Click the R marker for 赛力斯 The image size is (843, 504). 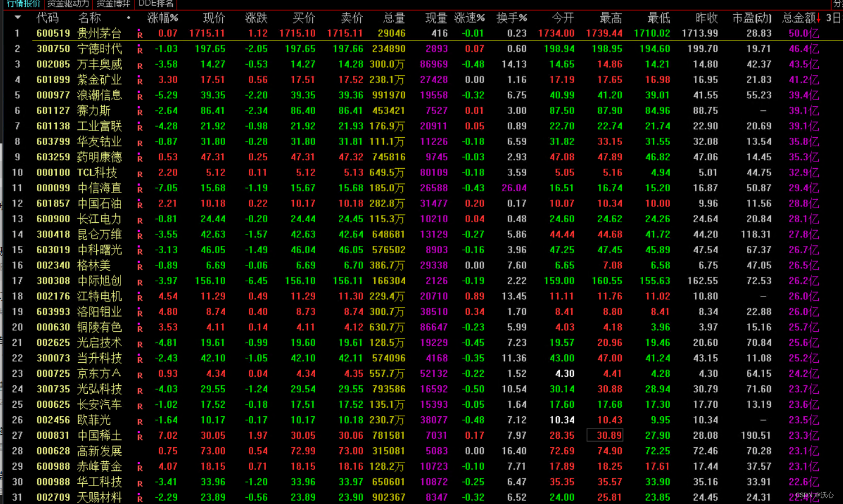(140, 112)
